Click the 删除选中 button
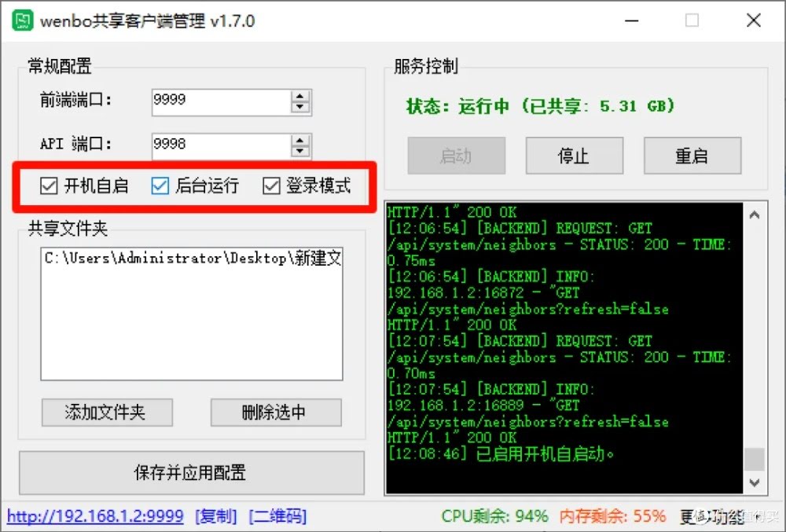Viewport: 786px width, 532px height. 276,413
